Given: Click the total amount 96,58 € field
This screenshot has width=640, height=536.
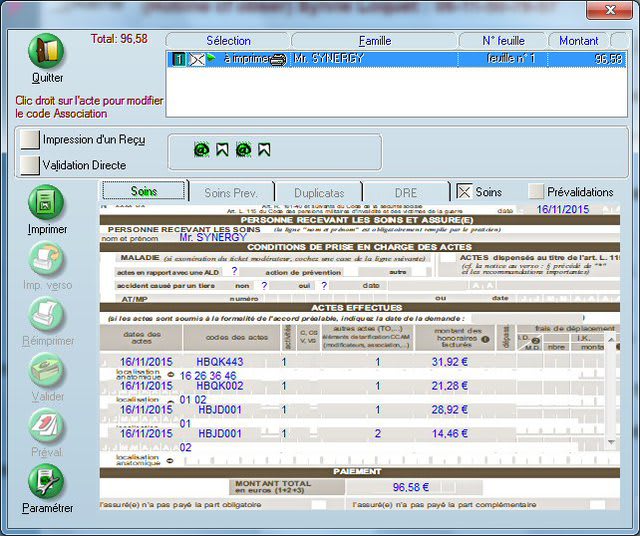Looking at the screenshot, I should coord(411,487).
